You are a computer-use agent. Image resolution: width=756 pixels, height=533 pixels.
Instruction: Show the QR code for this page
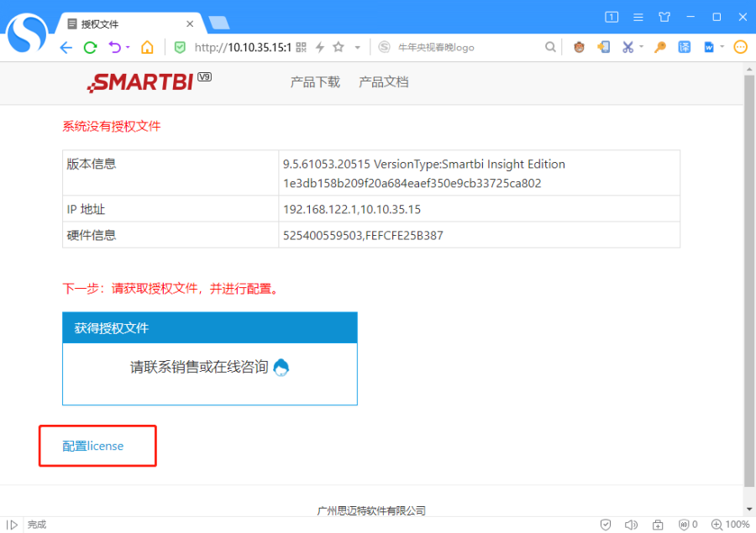pyautogui.click(x=301, y=47)
